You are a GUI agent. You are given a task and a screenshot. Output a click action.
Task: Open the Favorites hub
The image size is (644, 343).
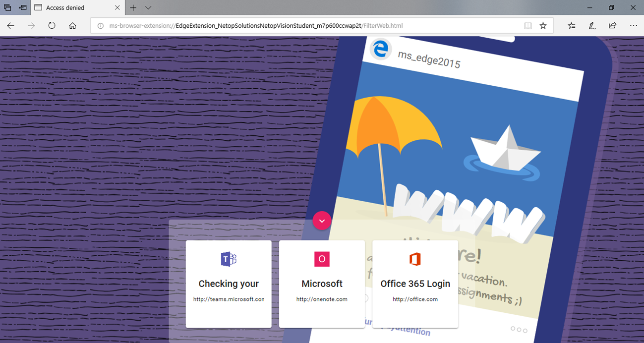[572, 26]
